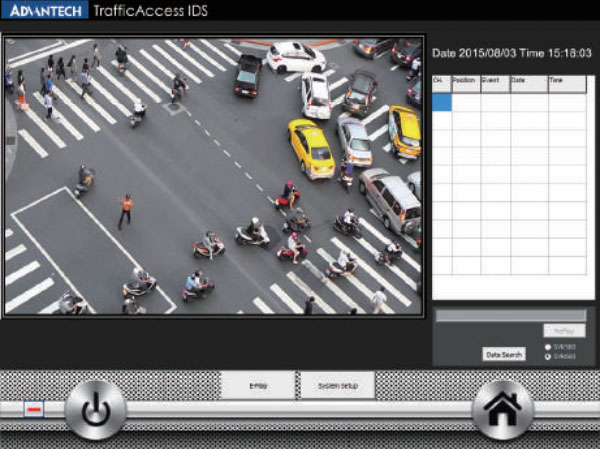Click the Data Search button
Viewport: 600px width, 449px height.
pyautogui.click(x=504, y=354)
